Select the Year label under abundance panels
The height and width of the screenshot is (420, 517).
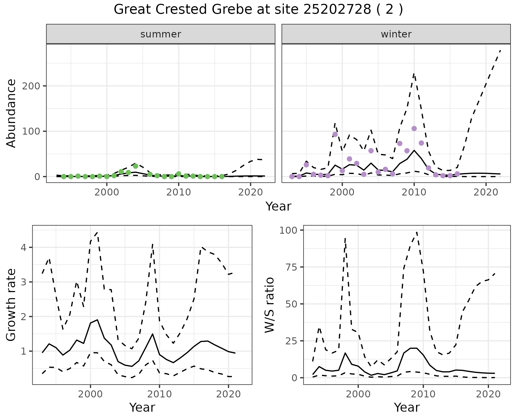(x=278, y=206)
